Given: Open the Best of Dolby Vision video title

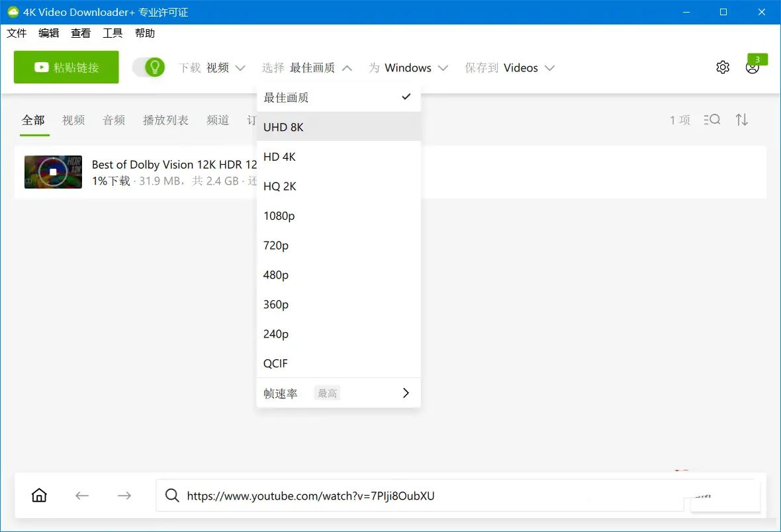Looking at the screenshot, I should [x=174, y=164].
